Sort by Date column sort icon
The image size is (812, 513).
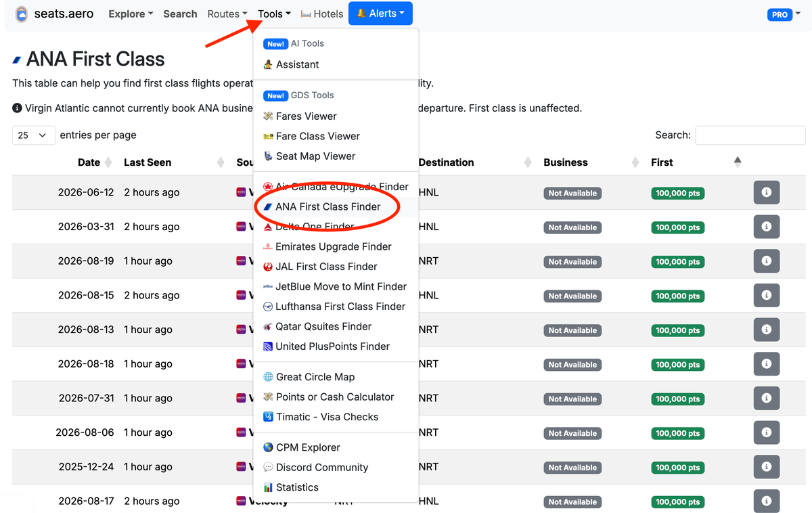(108, 162)
